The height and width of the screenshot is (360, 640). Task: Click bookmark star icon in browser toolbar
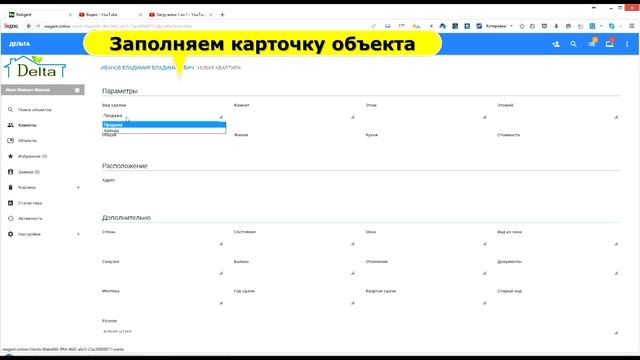[x=522, y=26]
